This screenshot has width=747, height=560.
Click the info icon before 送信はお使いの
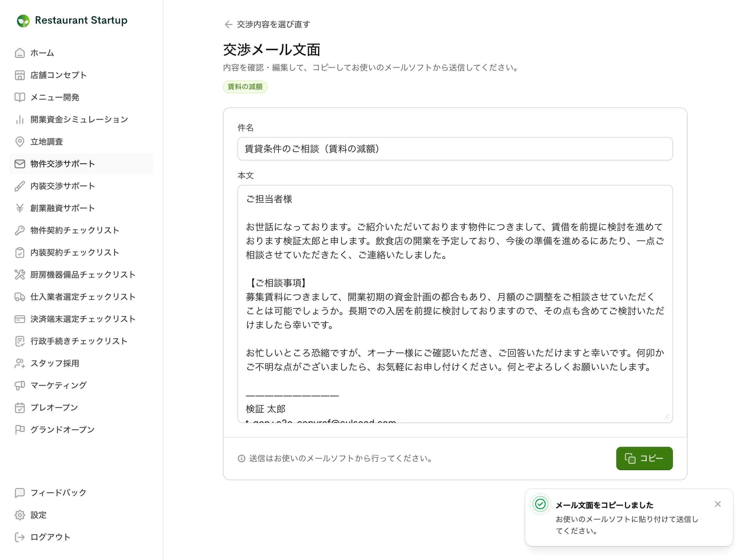click(241, 459)
